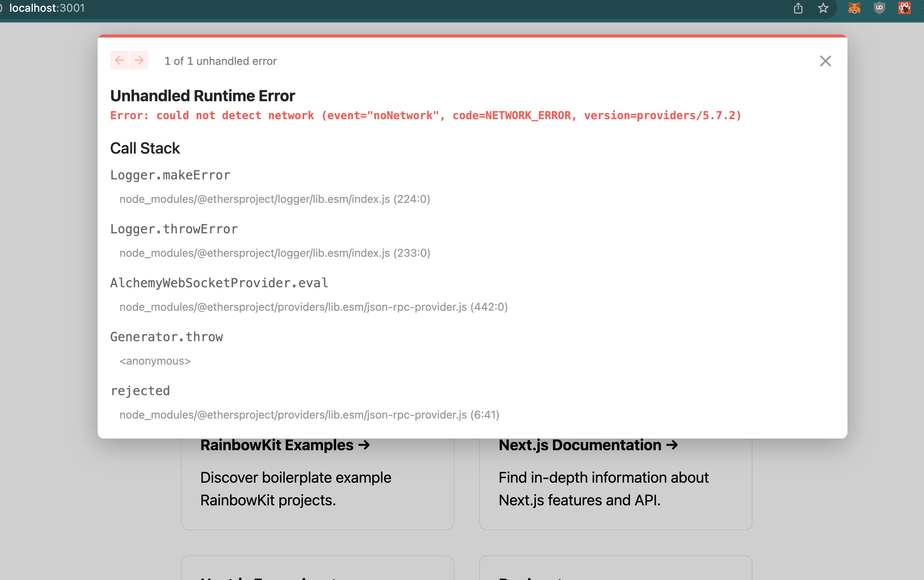Select the Logger.throwError stack frame
The image size is (924, 580).
tap(174, 229)
